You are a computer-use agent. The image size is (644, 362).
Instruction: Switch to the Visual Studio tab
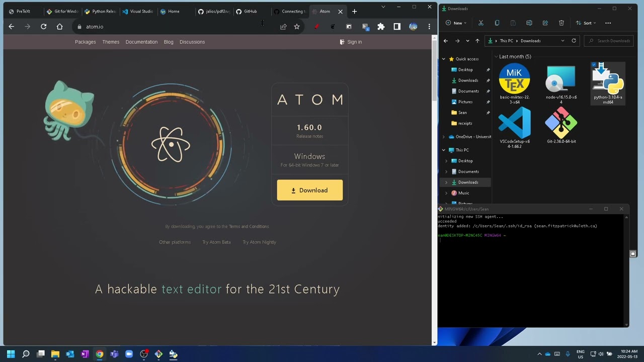tap(138, 11)
